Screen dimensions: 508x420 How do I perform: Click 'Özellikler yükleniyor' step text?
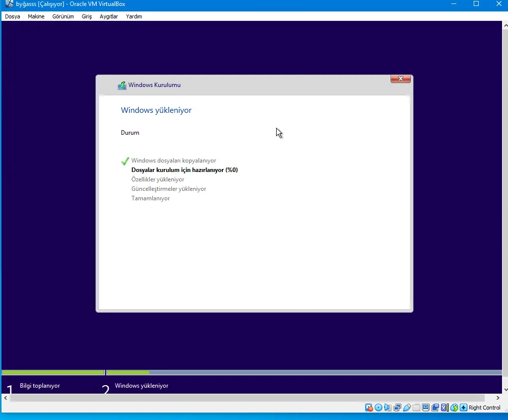pos(158,179)
